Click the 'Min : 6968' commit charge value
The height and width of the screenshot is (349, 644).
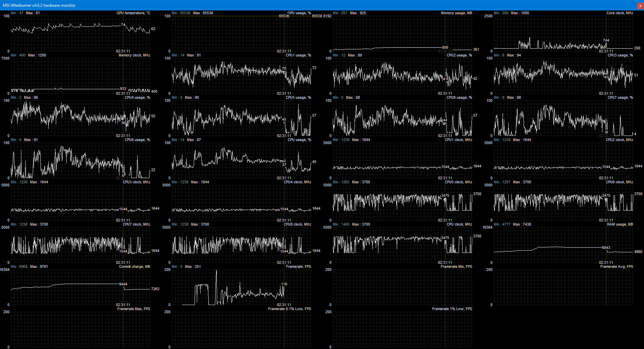pos(19,266)
